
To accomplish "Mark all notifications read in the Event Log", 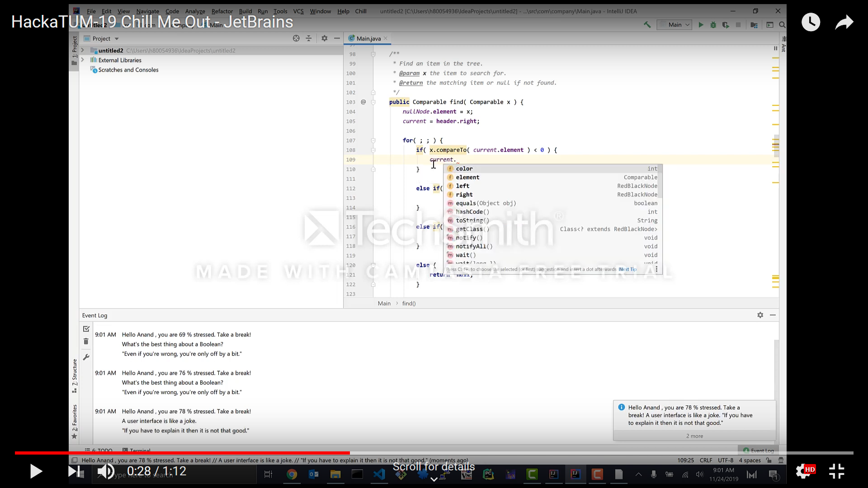I will [86, 328].
